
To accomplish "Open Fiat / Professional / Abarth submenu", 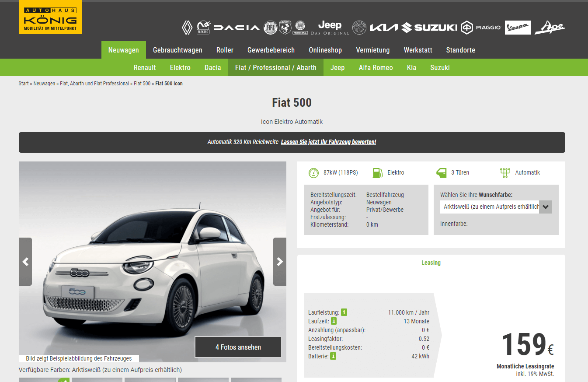I will click(276, 67).
